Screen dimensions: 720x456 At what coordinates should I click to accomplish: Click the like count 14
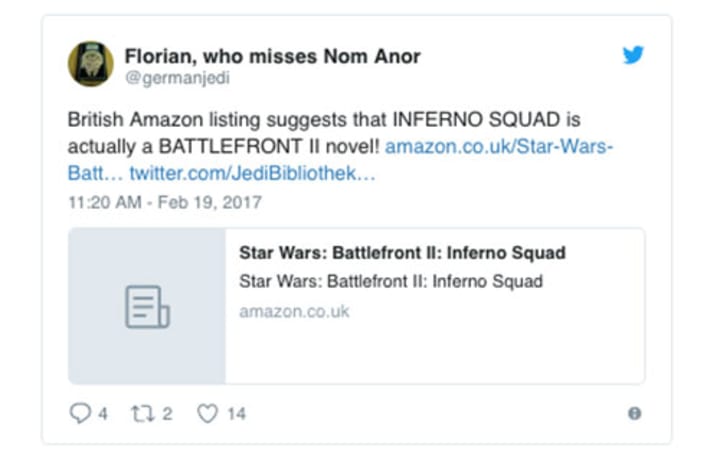pos(236,413)
